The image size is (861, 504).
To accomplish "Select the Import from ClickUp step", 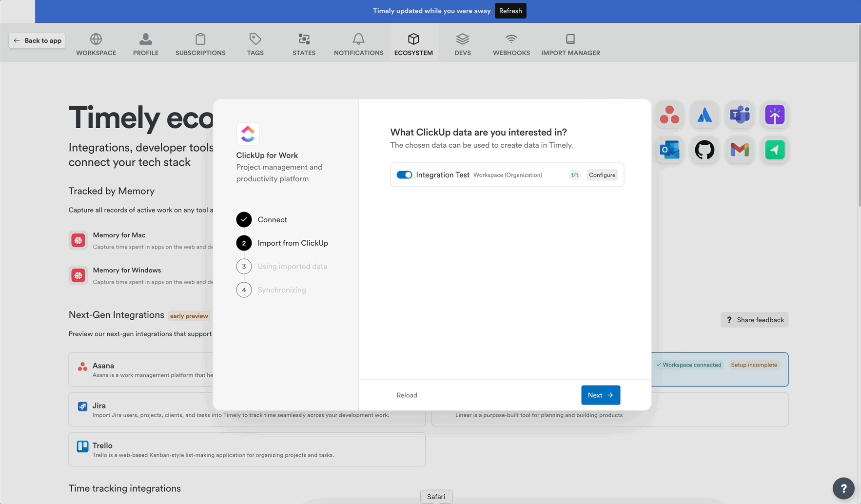I will point(293,243).
